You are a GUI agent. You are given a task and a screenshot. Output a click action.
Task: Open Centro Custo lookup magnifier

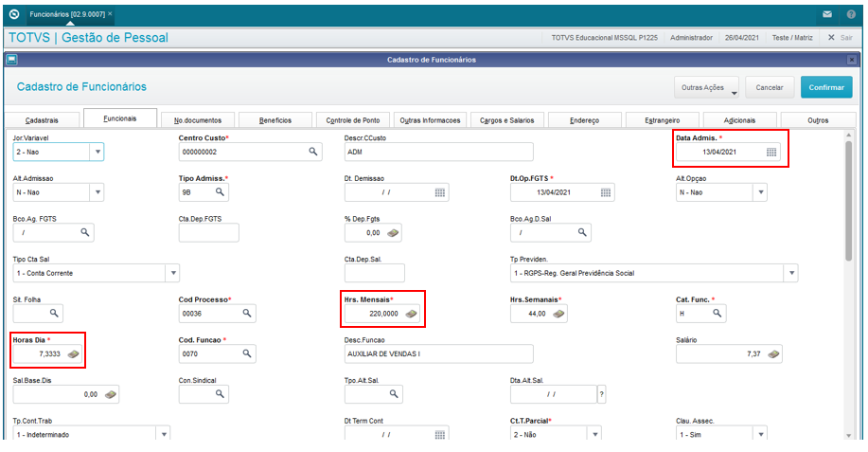pyautogui.click(x=312, y=152)
